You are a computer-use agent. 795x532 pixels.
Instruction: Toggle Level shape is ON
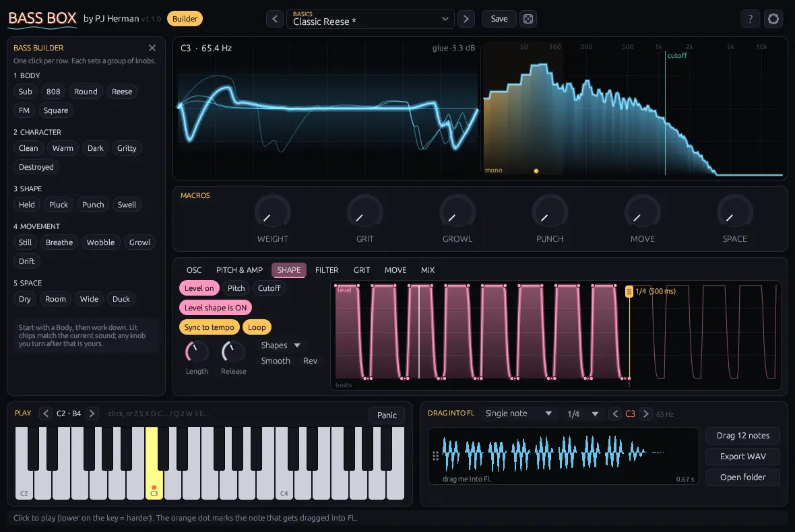tap(216, 308)
